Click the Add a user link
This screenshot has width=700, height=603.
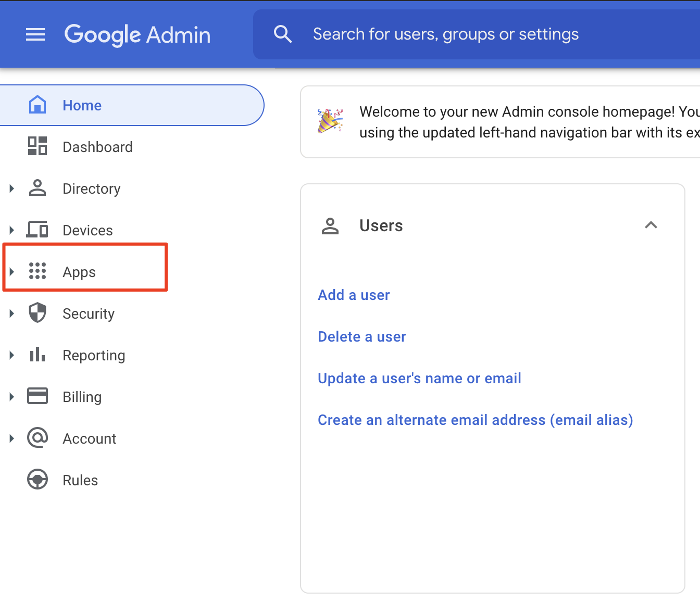pos(354,295)
